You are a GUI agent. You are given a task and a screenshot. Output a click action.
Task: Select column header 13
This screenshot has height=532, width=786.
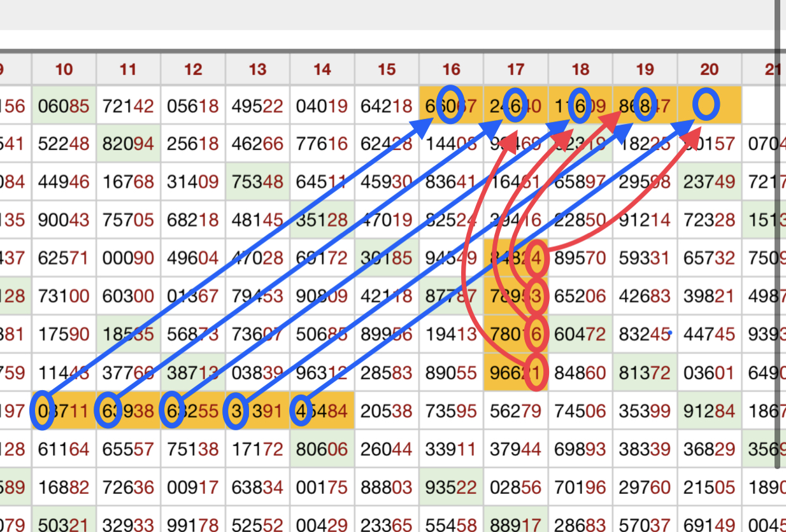[257, 69]
